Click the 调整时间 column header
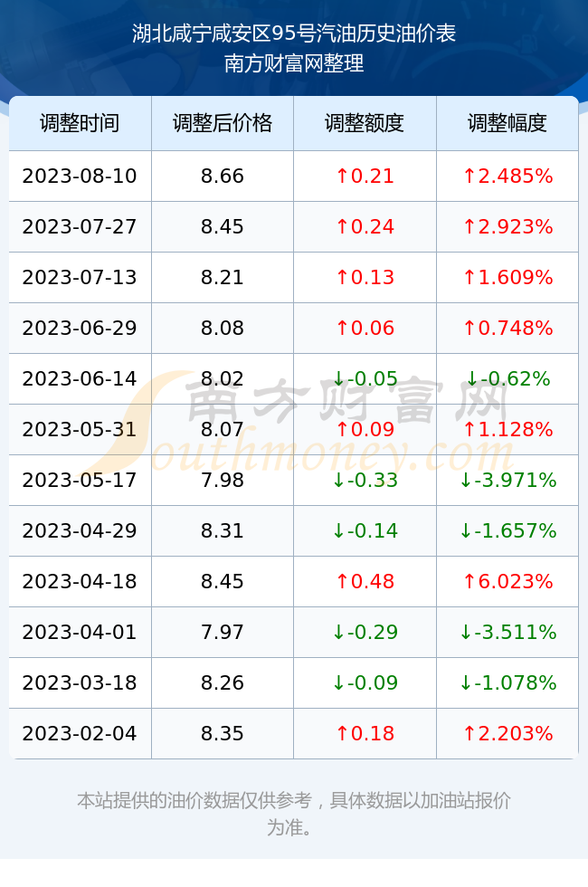This screenshot has width=588, height=887. [x=80, y=123]
